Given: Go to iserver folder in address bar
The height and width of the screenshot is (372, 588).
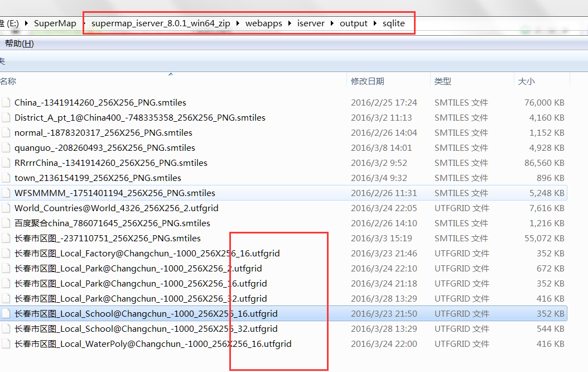Looking at the screenshot, I should click(311, 23).
